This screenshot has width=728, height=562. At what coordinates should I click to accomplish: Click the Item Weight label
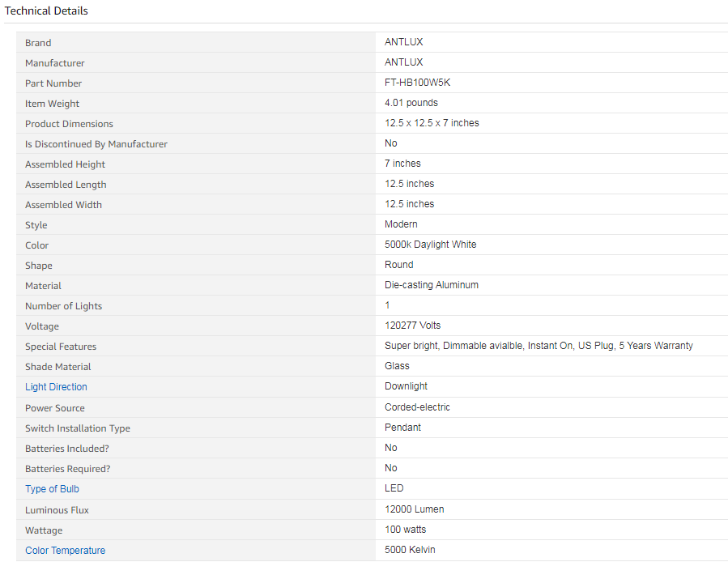point(52,104)
